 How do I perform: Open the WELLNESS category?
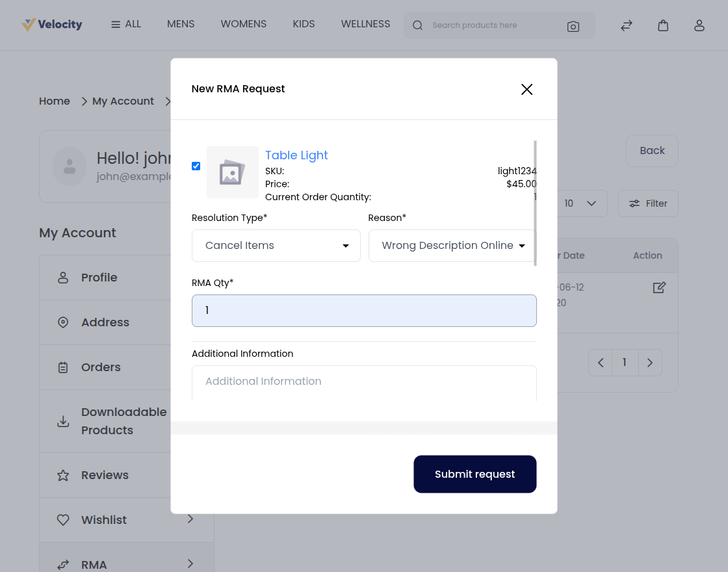(x=365, y=24)
